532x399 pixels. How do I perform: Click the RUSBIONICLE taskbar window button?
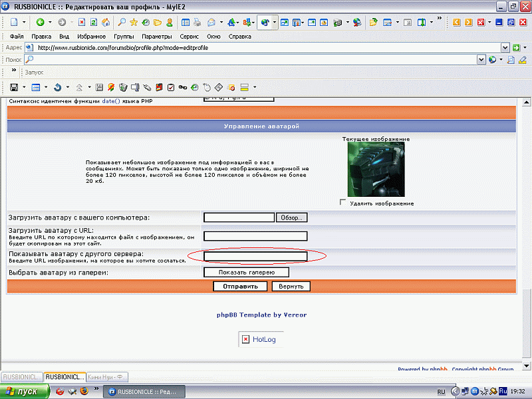click(x=144, y=392)
